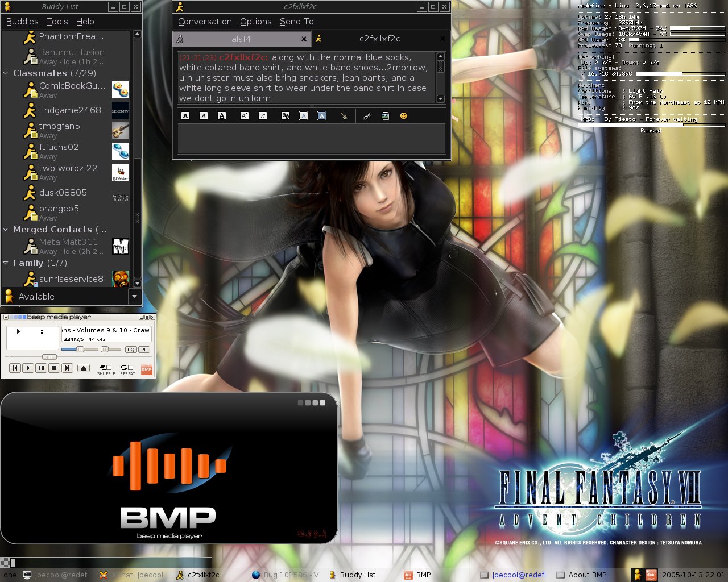Toggle the PL playlist button
Screen dimensions: 728x582
(144, 350)
